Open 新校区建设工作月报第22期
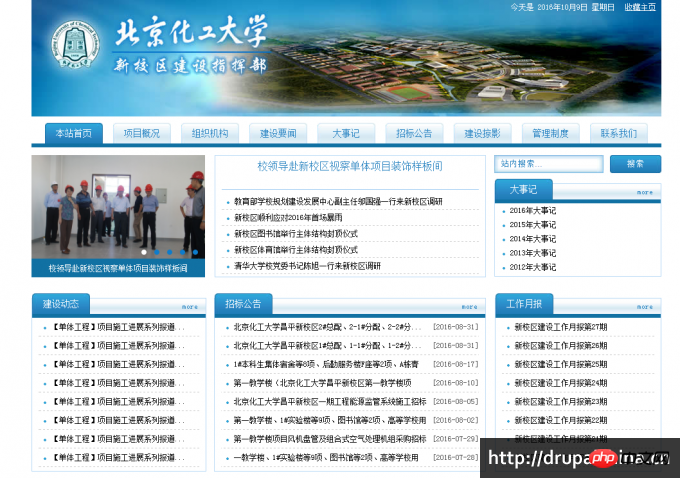Image resolution: width=680 pixels, height=478 pixels. tap(561, 420)
